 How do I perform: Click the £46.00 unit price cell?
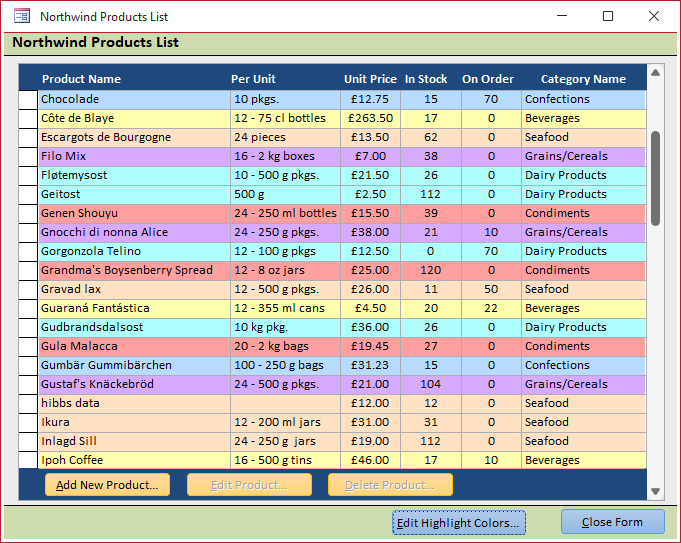coord(370,460)
